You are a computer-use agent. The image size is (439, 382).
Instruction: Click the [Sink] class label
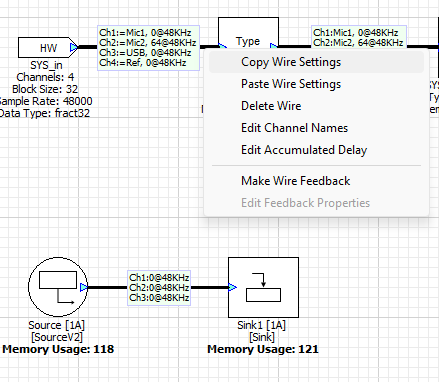click(262, 337)
